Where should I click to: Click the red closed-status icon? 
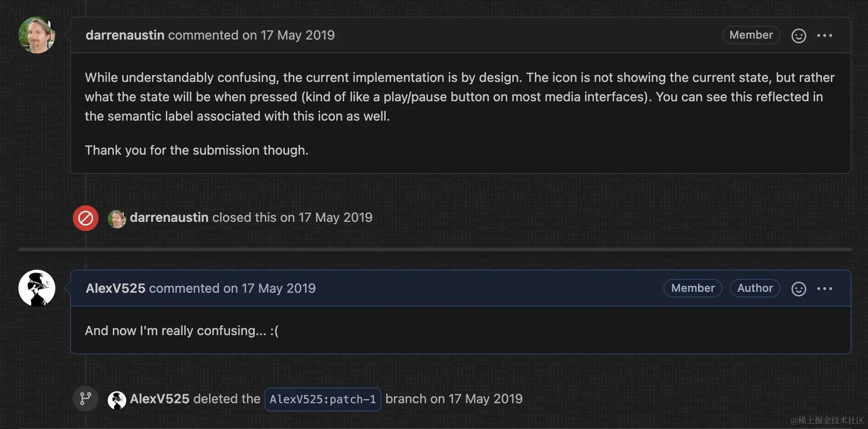86,218
